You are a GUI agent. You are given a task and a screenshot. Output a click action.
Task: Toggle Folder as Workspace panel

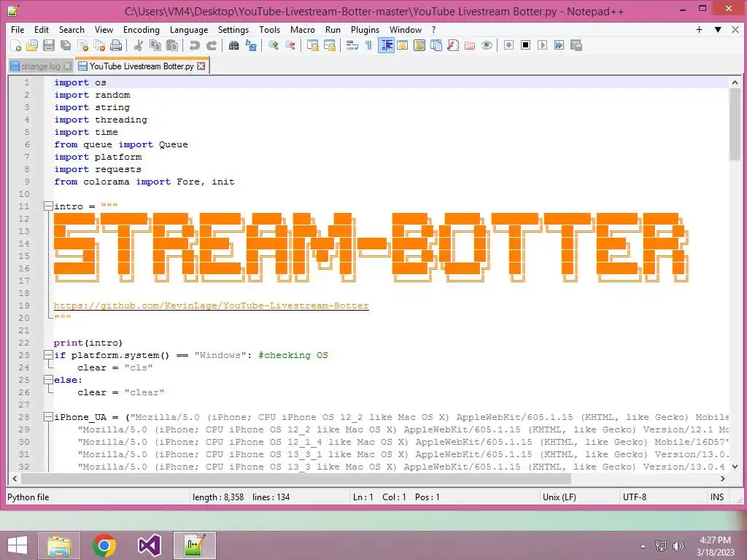(469, 45)
